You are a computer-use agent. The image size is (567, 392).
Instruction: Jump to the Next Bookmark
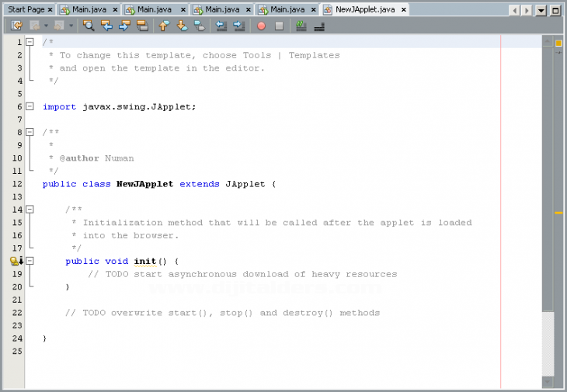182,26
